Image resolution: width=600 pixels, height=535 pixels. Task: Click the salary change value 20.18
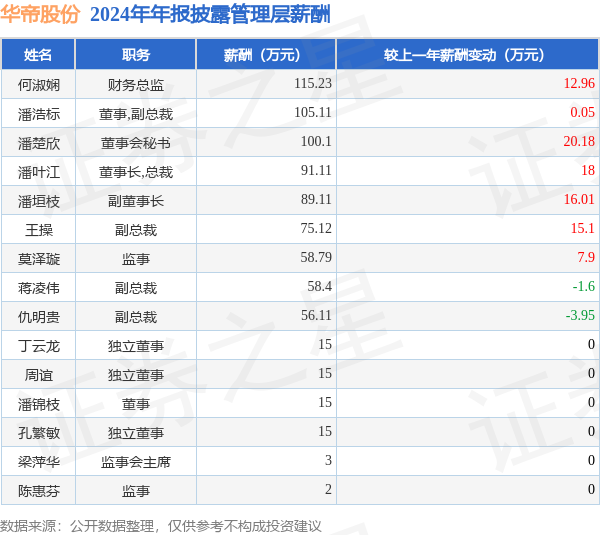[579, 142]
